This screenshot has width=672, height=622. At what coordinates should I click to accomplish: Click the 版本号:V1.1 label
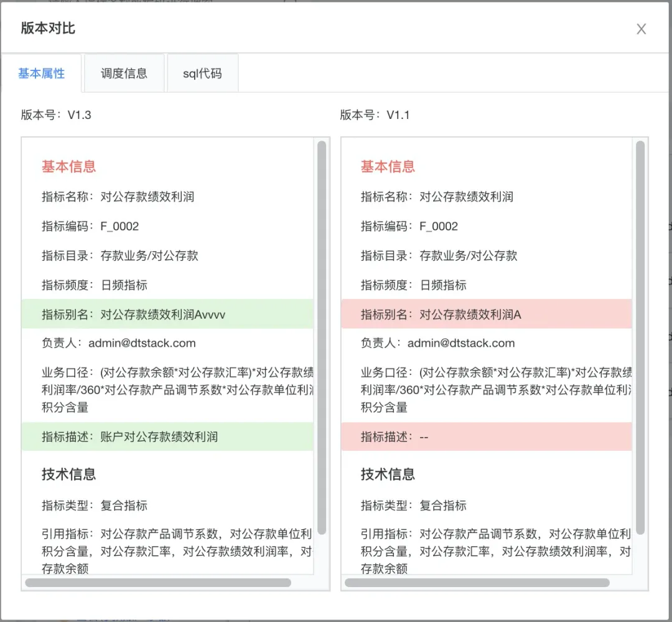coord(375,115)
